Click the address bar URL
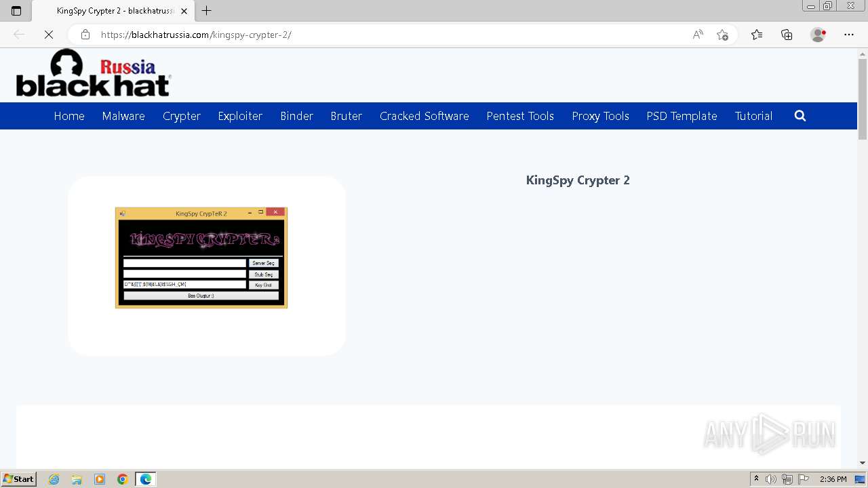Image resolution: width=868 pixels, height=488 pixels. (x=196, y=35)
